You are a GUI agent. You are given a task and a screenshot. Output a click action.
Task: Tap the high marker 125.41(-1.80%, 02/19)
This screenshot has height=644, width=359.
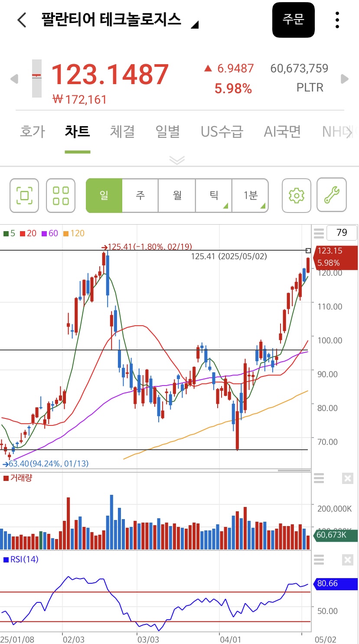click(x=147, y=247)
